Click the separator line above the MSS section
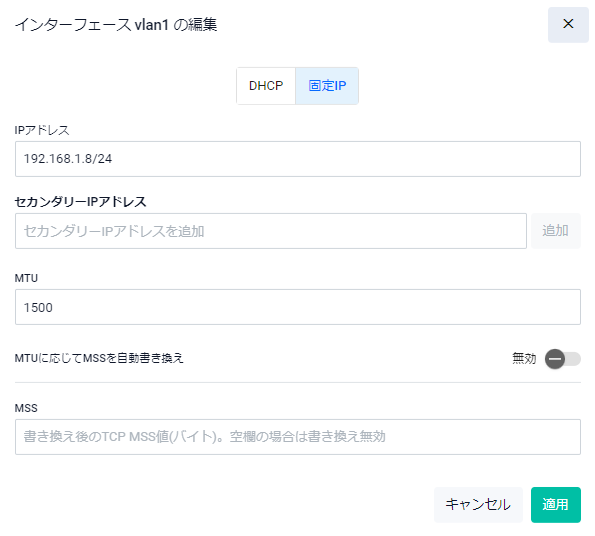This screenshot has height=536, width=595. (298, 382)
